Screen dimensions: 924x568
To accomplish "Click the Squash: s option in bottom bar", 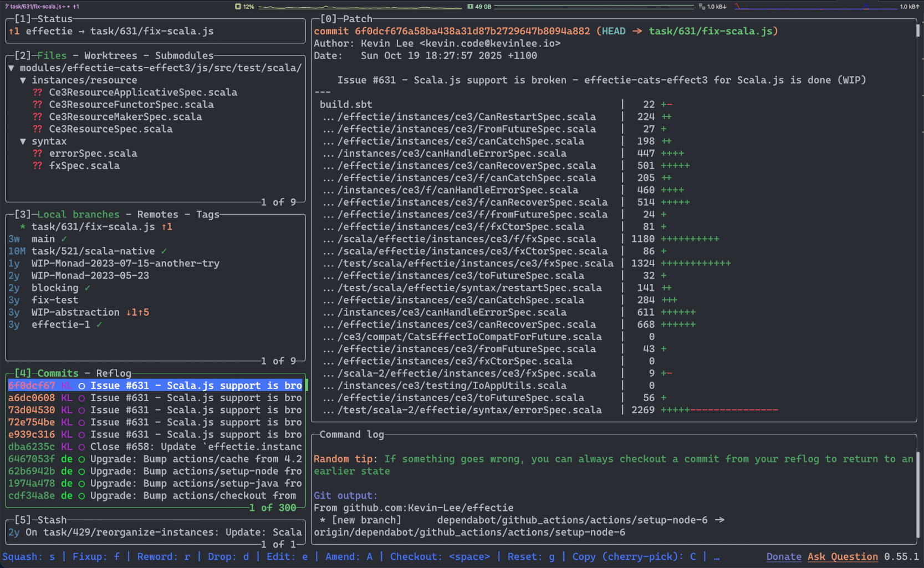I will 29,556.
